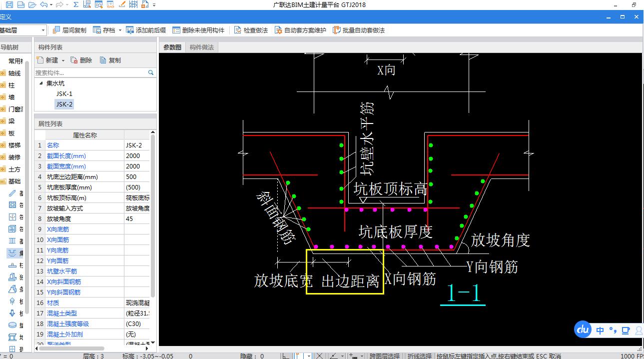Screen dimensions: 644x359
Task: Click the 属性列表 vertical scrollbar
Action: 152,215
